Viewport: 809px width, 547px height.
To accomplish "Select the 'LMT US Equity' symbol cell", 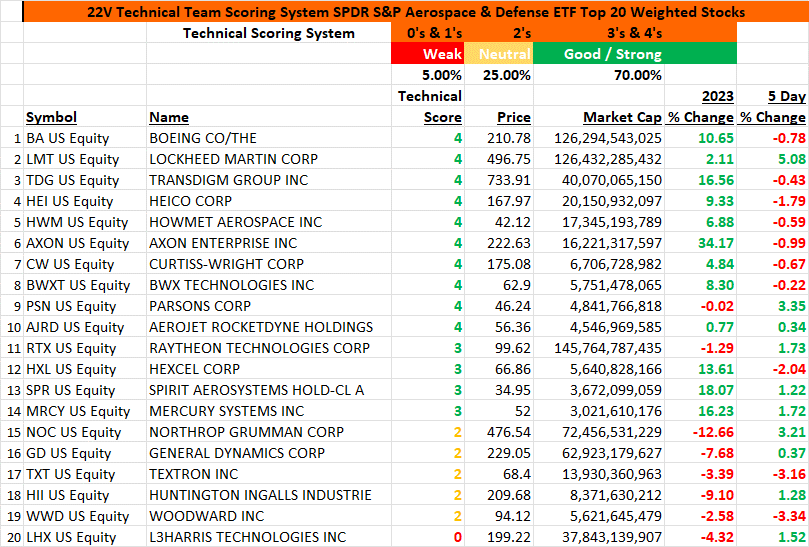I will (85, 159).
